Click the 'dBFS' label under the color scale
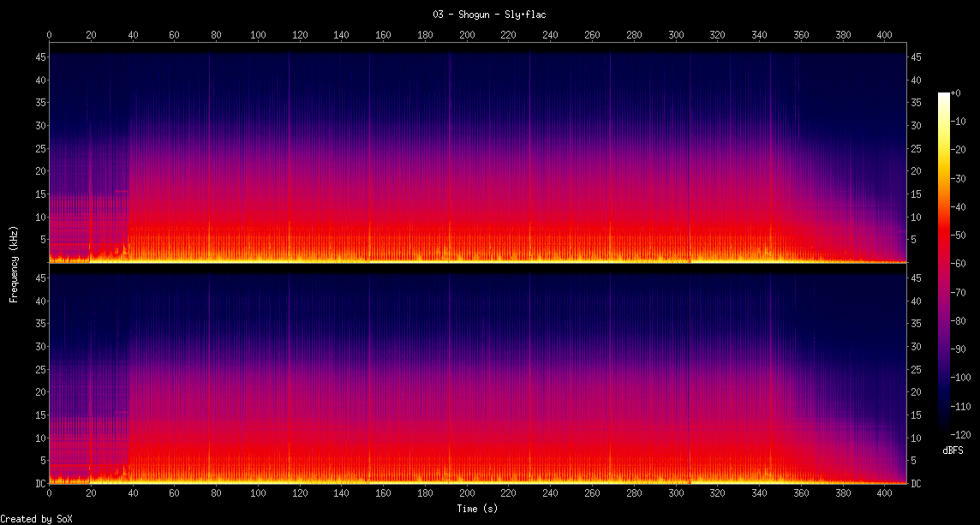The width and height of the screenshot is (980, 525). (952, 450)
